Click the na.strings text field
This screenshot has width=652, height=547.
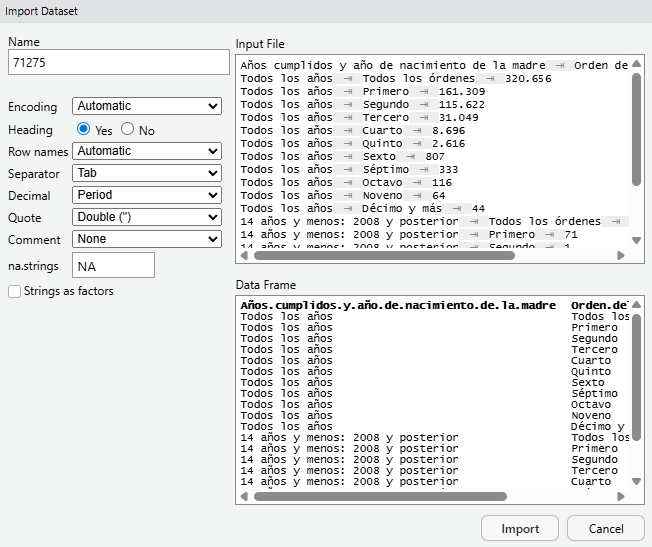113,265
